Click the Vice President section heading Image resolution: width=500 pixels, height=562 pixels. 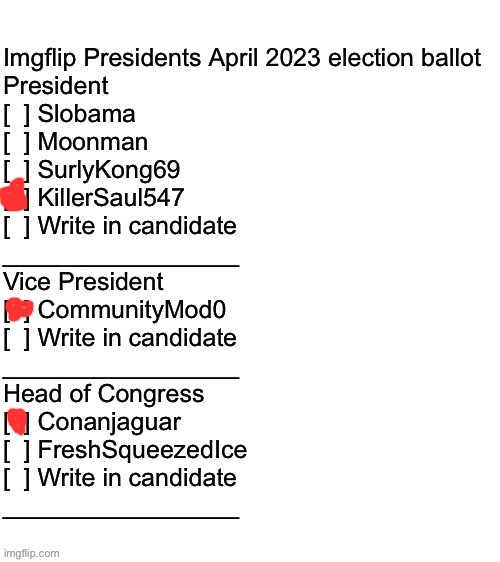pyautogui.click(x=84, y=282)
